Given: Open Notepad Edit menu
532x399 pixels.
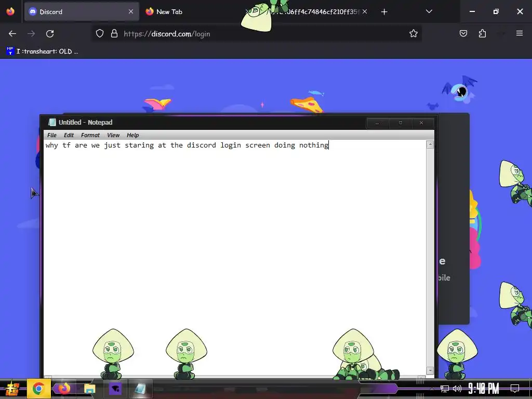Looking at the screenshot, I should [x=69, y=135].
